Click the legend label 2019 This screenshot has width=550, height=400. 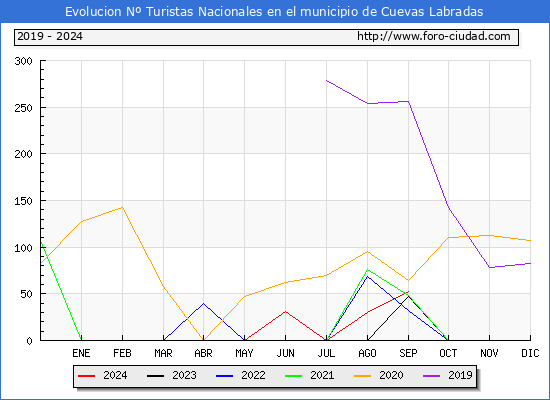(x=460, y=375)
